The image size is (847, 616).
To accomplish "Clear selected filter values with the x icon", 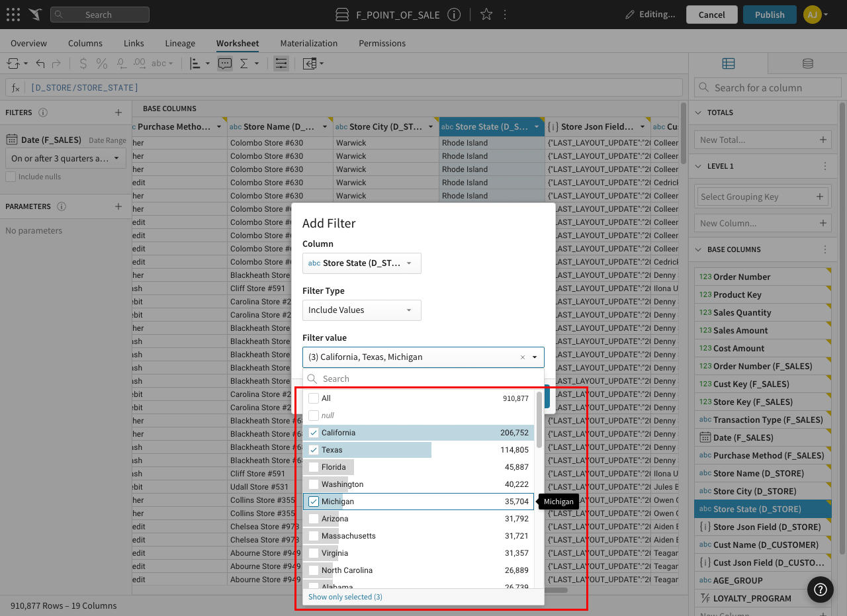I will point(522,357).
